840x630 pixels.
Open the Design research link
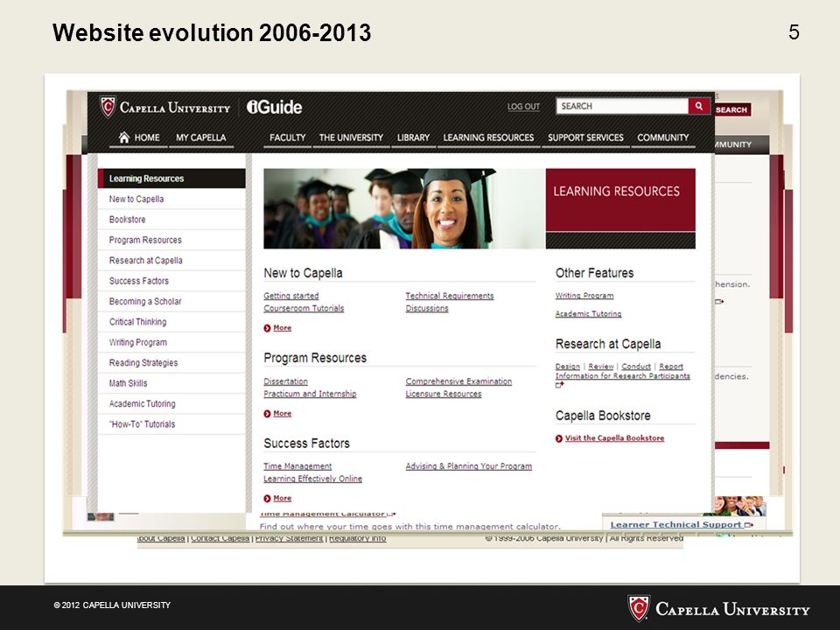tap(568, 367)
